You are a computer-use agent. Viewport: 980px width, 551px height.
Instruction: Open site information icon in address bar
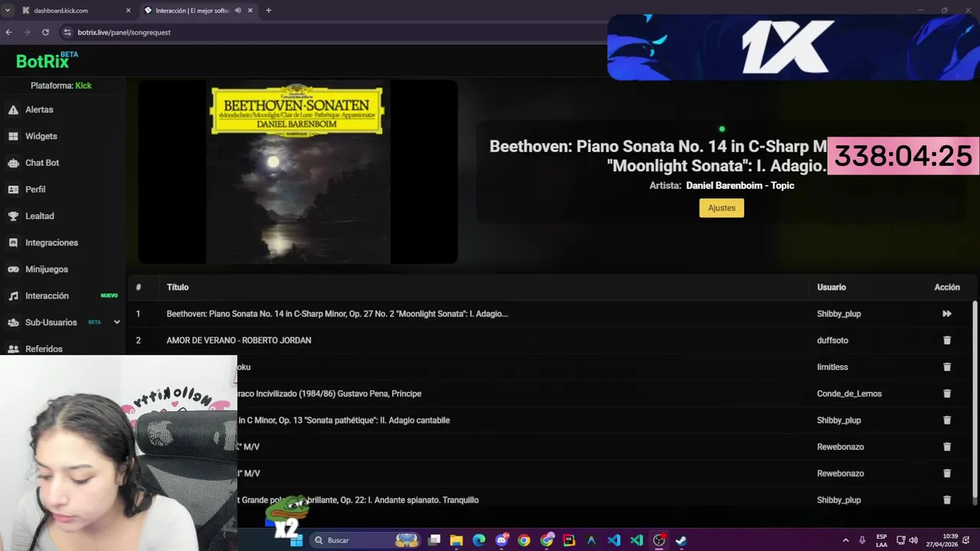[x=67, y=32]
